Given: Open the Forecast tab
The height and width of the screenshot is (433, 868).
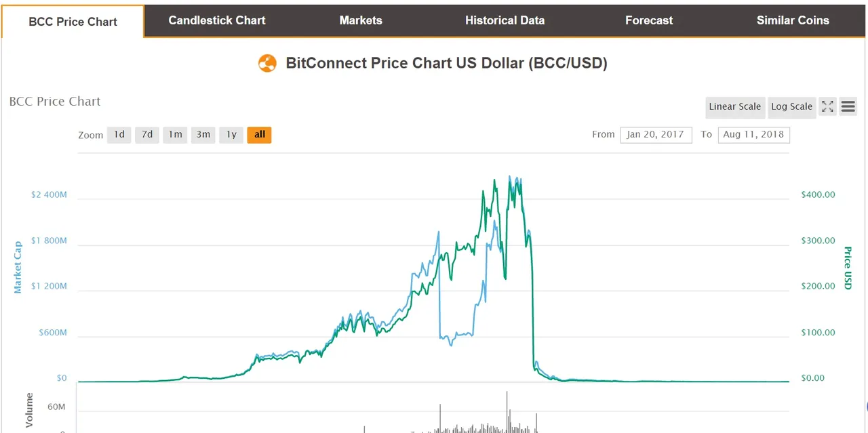Looking at the screenshot, I should [649, 20].
